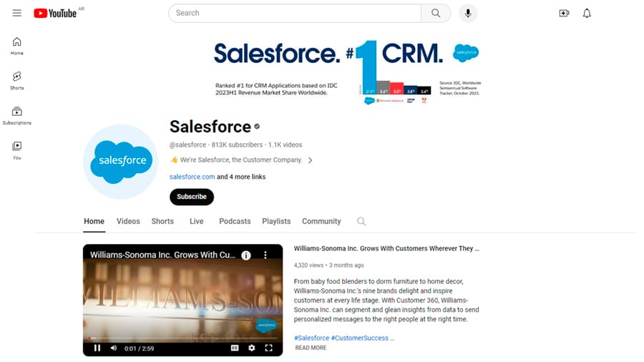Open the notifications bell
The height and width of the screenshot is (362, 644).
[587, 13]
